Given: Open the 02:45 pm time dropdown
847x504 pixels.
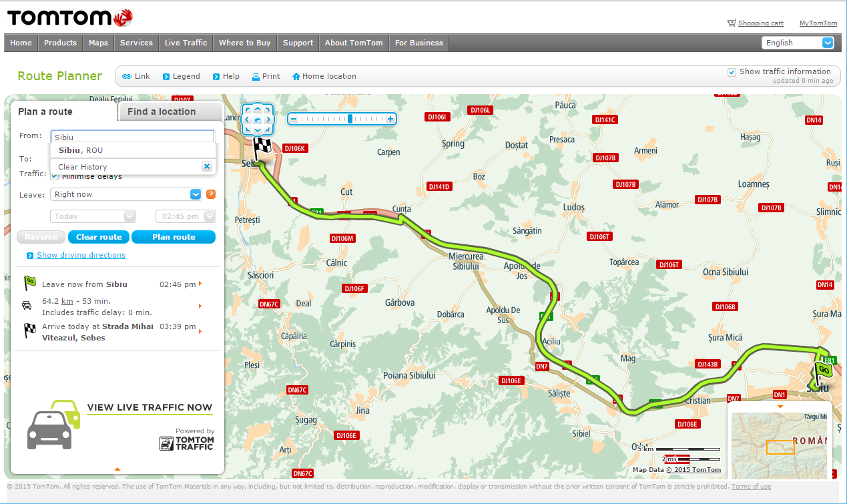Looking at the screenshot, I should (186, 216).
